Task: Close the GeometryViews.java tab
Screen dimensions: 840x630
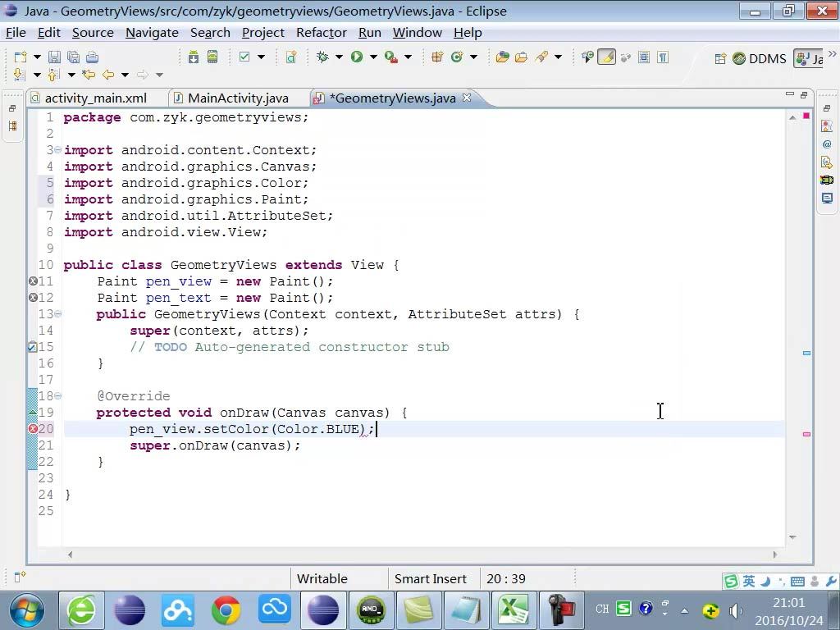Action: click(x=467, y=98)
